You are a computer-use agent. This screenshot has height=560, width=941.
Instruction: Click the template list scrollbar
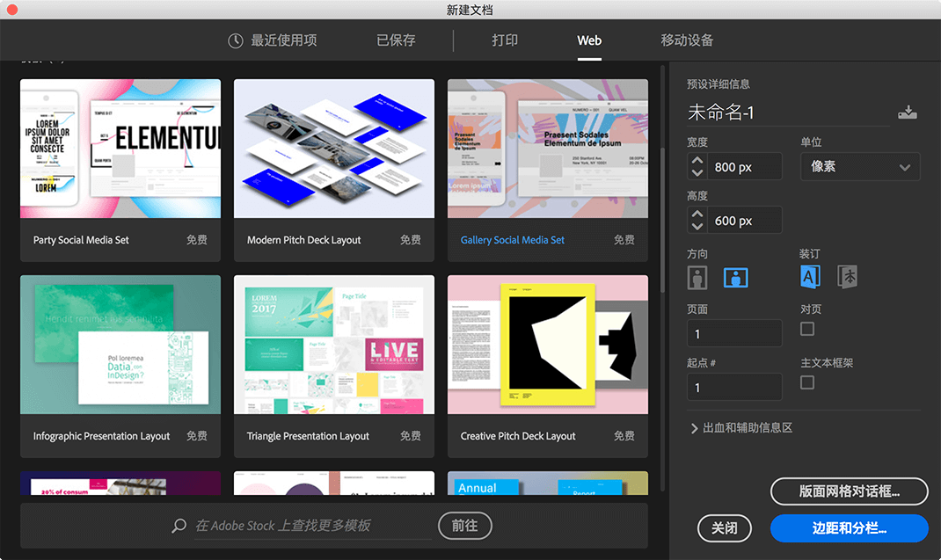pos(662,219)
